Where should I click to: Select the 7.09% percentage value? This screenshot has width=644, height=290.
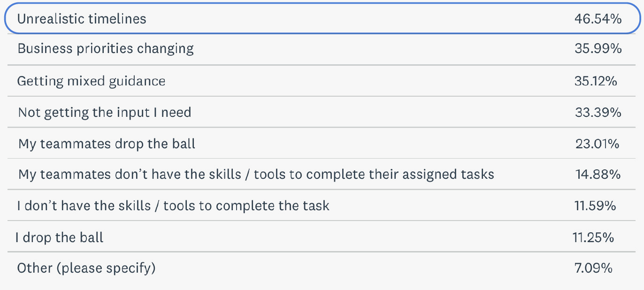tap(592, 268)
